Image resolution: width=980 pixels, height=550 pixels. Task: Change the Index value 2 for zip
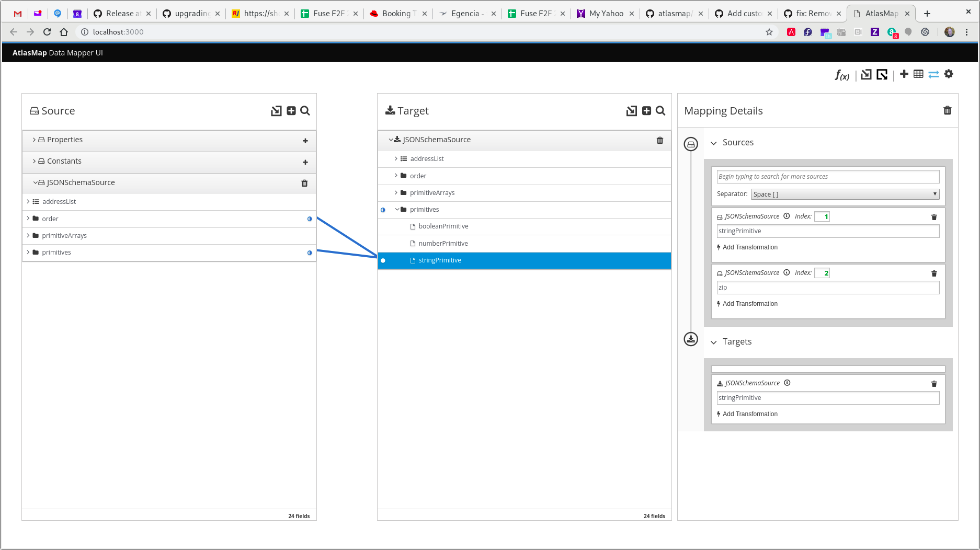(x=822, y=272)
